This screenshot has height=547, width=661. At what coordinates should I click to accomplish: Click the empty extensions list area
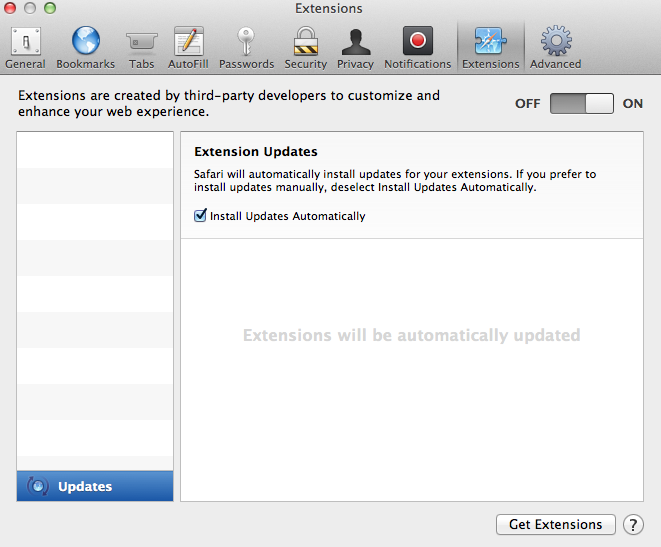(x=95, y=301)
